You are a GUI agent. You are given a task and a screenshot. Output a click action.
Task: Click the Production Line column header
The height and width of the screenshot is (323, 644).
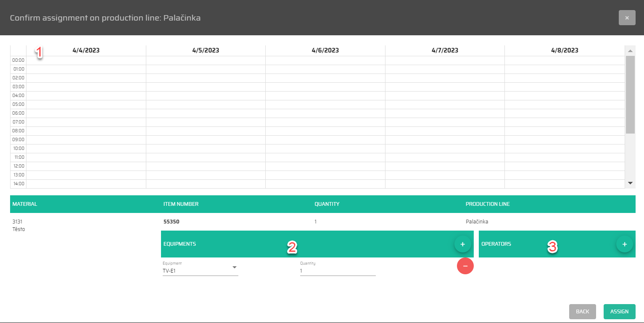488,204
